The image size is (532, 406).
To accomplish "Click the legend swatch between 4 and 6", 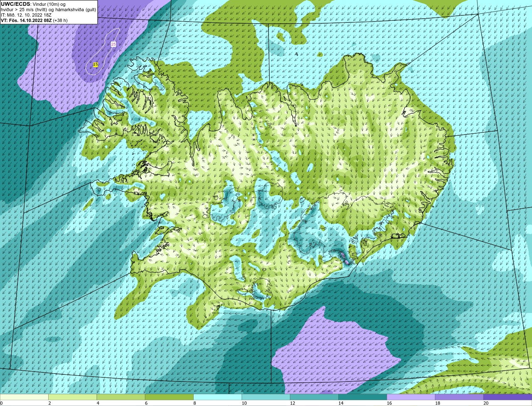I will pos(121,397).
